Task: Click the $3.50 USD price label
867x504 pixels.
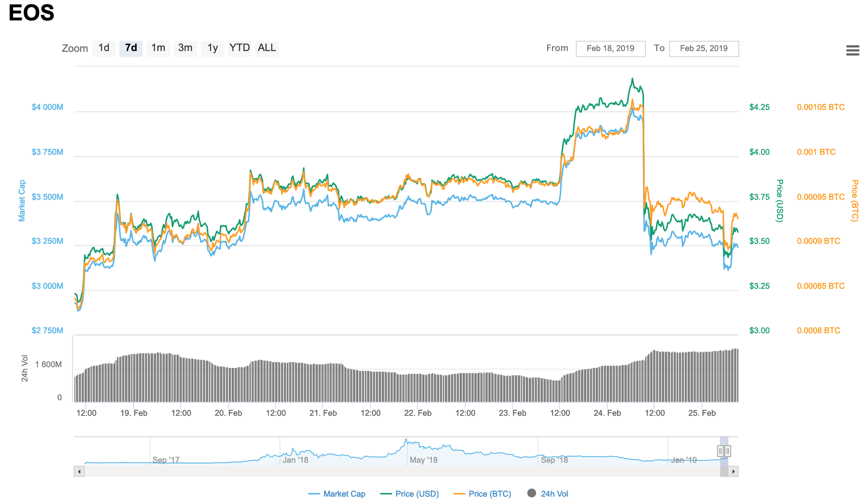Action: click(760, 241)
